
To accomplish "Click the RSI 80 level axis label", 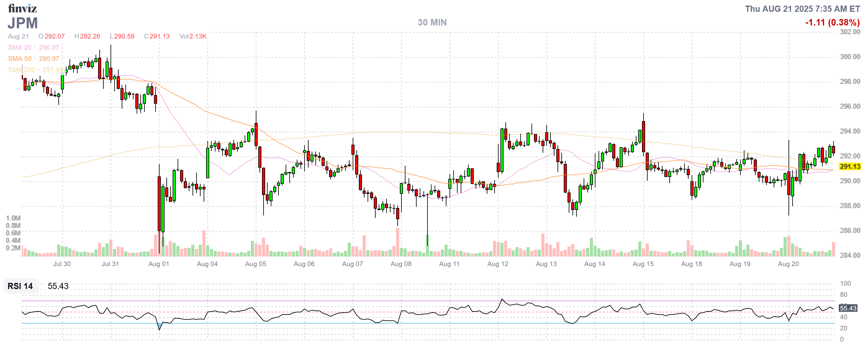I will pos(843,294).
